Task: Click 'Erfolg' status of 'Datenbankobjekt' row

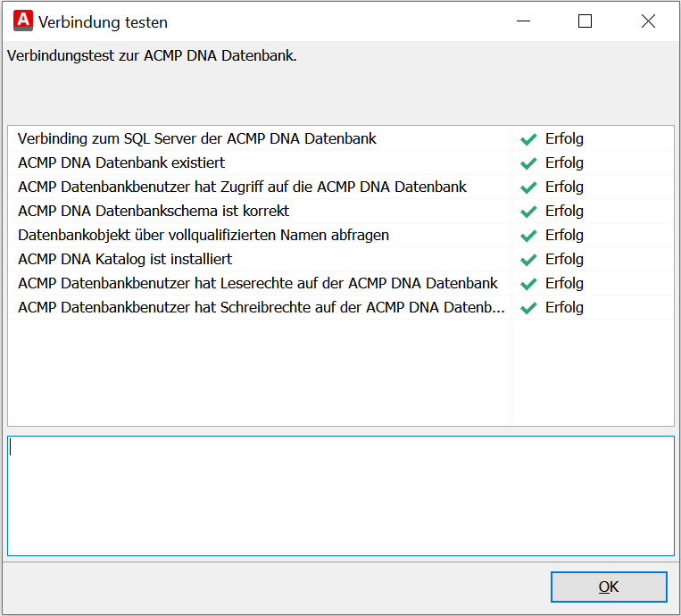Action: pyautogui.click(x=564, y=236)
